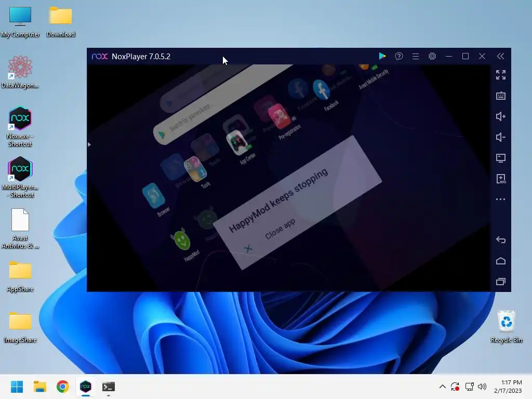This screenshot has height=399, width=532.
Task: Open Google Play icon in NoxPlayer title bar
Action: 382,56
